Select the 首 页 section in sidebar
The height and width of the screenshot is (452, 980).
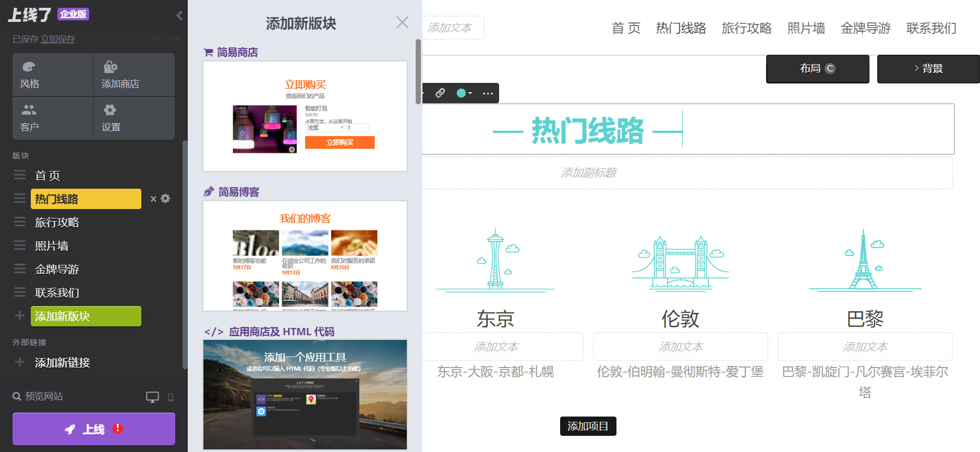(47, 176)
